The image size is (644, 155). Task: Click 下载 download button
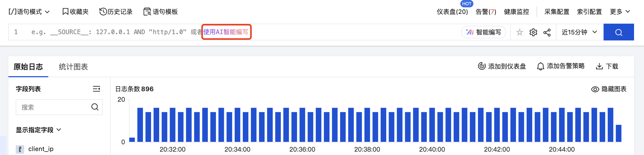pyautogui.click(x=607, y=66)
